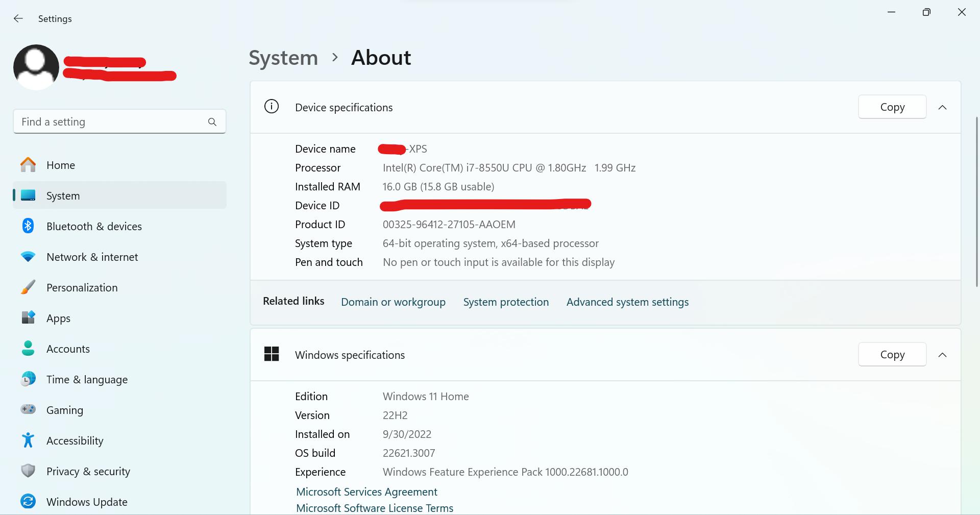Click the Installed on date 9/30/2022

tap(407, 434)
